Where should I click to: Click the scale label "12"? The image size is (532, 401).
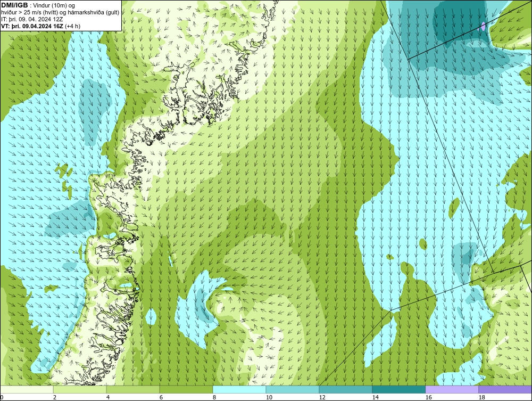[x=322, y=397]
